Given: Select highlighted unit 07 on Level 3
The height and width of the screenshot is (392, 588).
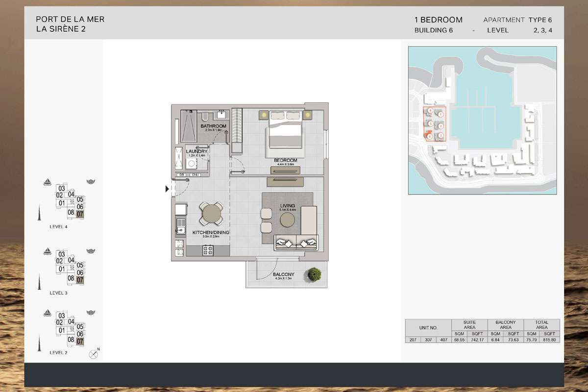Looking at the screenshot, I should click(80, 280).
